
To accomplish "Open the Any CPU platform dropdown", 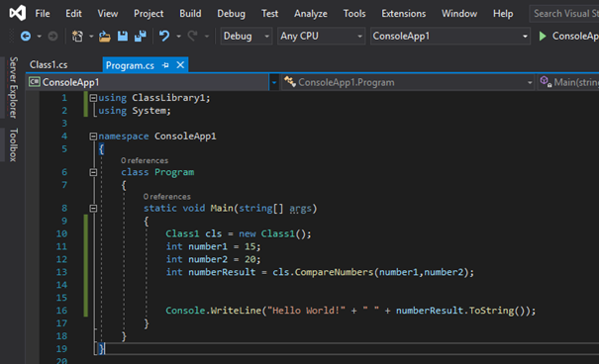I will click(321, 37).
